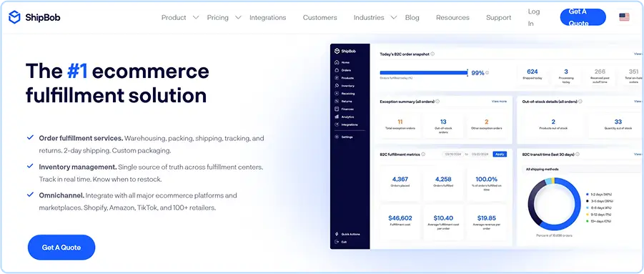This screenshot has height=274, width=644.
Task: Open the All shipping methods dropdown
Action: (581, 169)
